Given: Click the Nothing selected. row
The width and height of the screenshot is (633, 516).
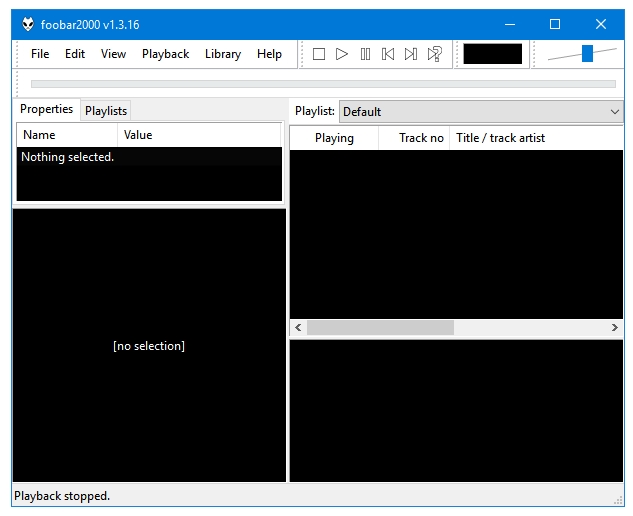Looking at the screenshot, I should pyautogui.click(x=149, y=157).
